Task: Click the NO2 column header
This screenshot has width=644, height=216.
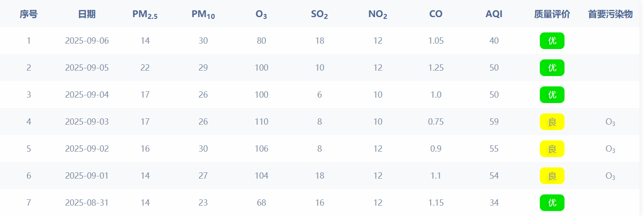Action: click(378, 14)
